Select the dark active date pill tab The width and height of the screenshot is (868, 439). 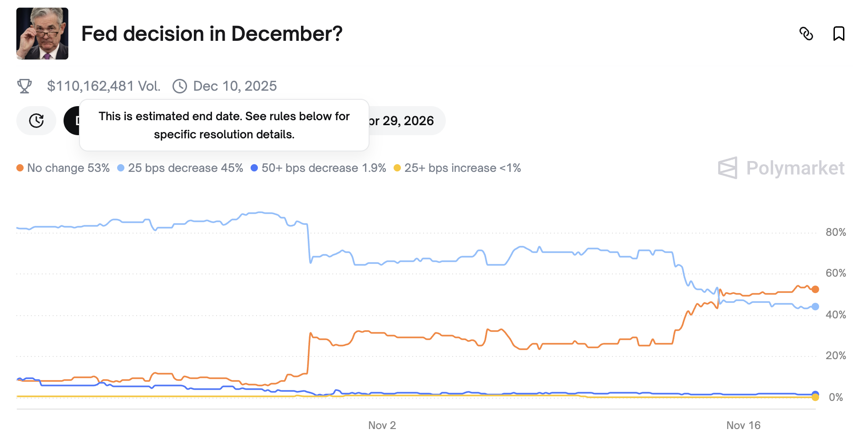click(x=72, y=121)
